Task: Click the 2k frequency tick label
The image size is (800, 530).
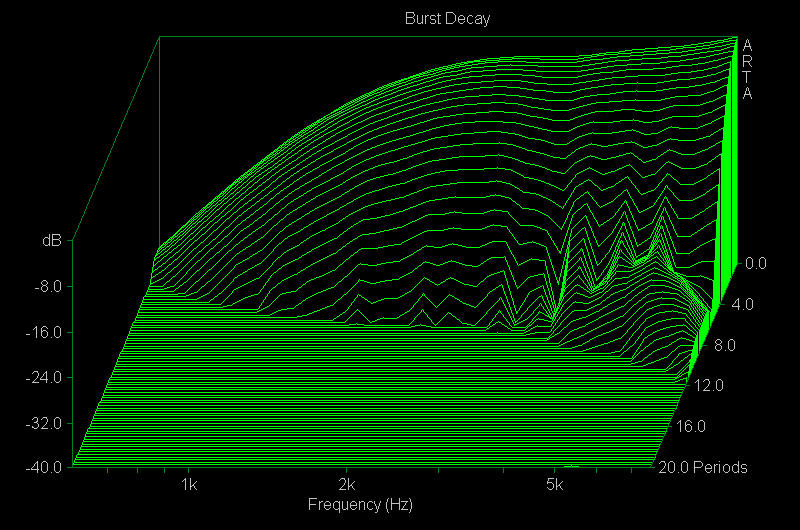Action: [346, 486]
